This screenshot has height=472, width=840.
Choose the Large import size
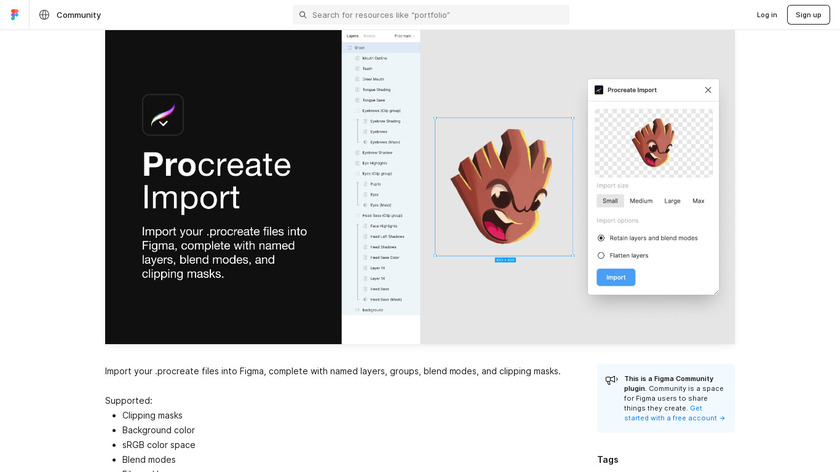672,201
